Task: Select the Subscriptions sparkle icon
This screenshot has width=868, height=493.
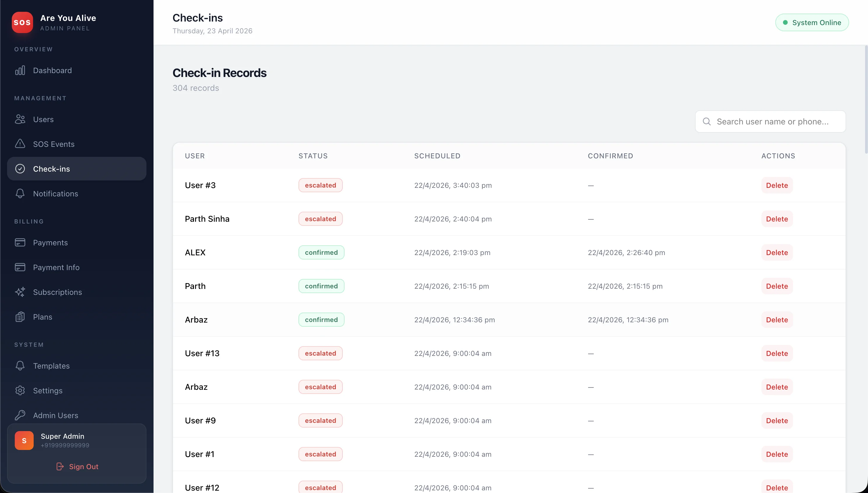Action: tap(20, 292)
